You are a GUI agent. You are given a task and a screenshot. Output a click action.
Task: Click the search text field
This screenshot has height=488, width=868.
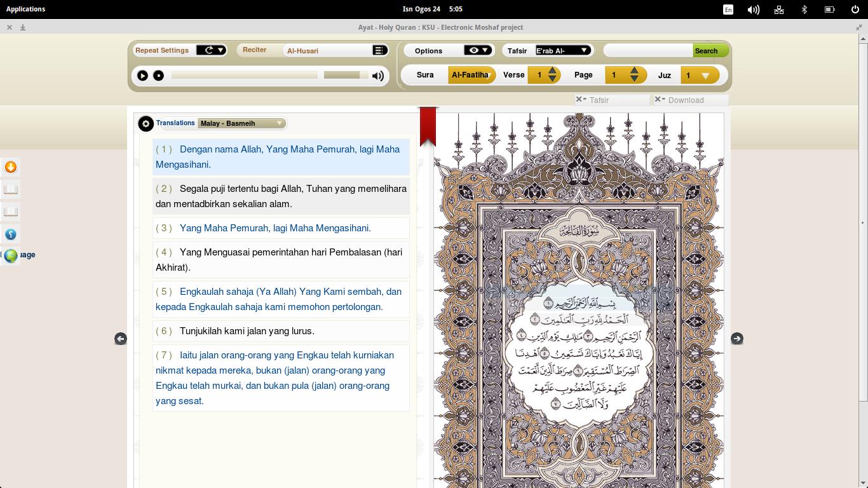pos(648,50)
